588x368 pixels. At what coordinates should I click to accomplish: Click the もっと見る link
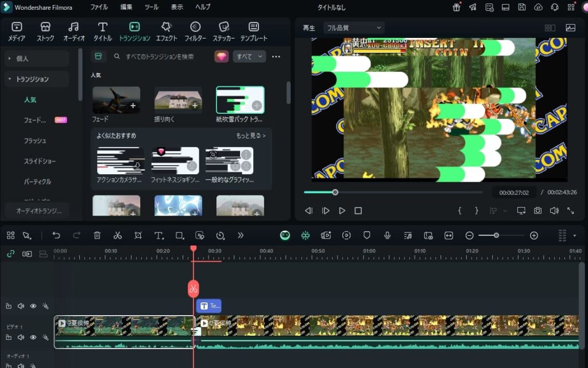click(251, 136)
